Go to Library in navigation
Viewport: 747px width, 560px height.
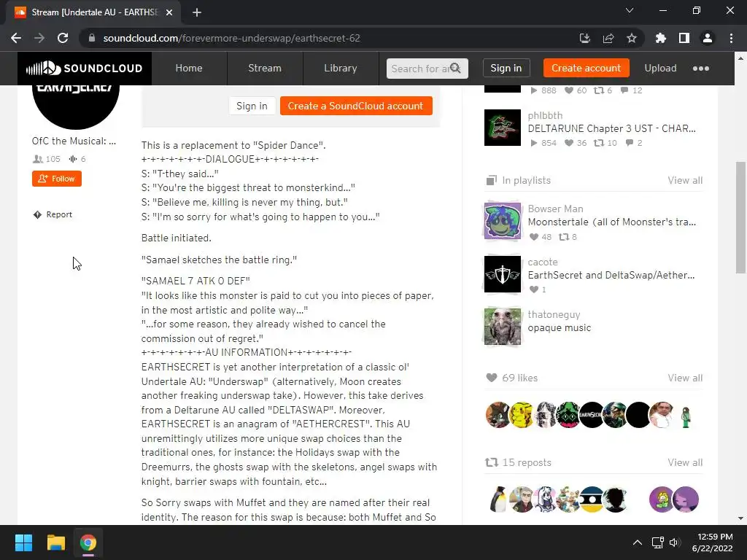click(341, 68)
